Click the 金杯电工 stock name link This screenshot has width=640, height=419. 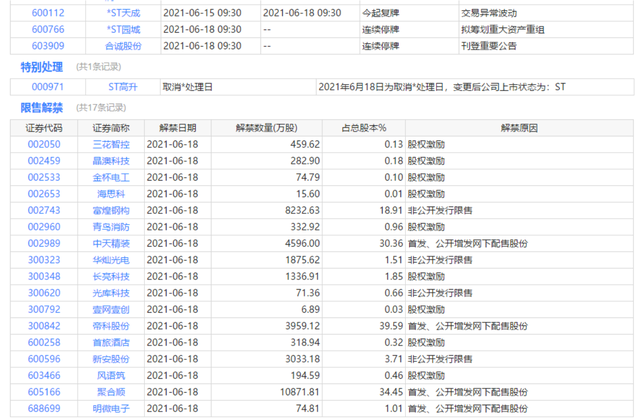tap(111, 177)
